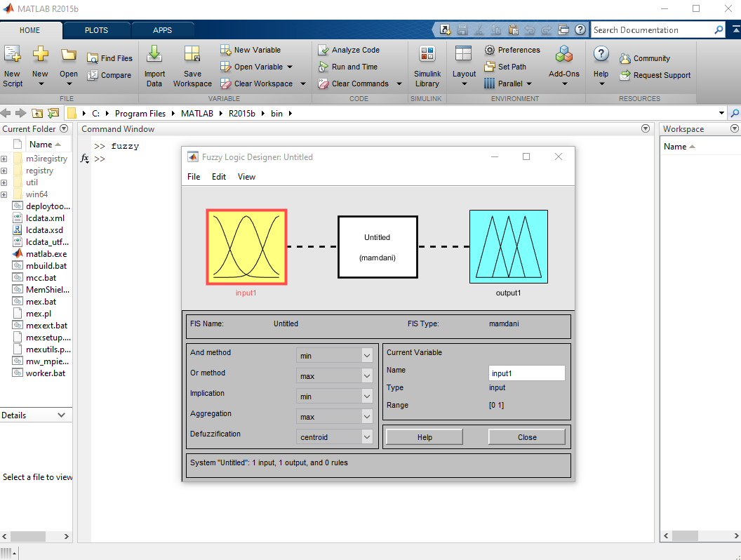Select the Untitled mamdani rule block
This screenshot has height=560, width=741.
pyautogui.click(x=378, y=247)
